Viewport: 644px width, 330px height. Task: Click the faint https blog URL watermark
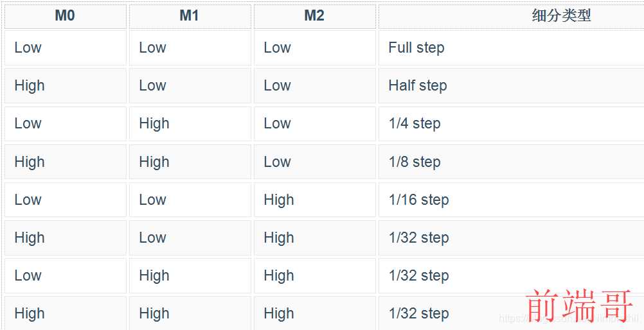[569, 318]
